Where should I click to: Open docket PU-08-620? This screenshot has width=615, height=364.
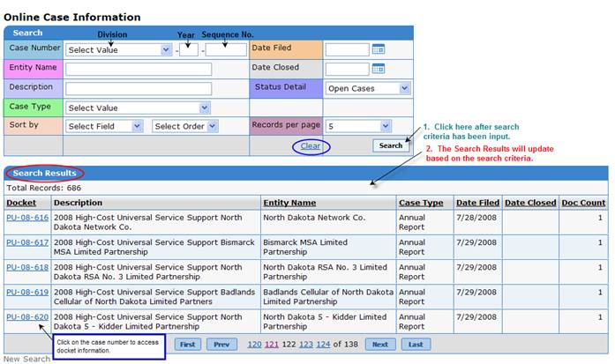point(27,317)
